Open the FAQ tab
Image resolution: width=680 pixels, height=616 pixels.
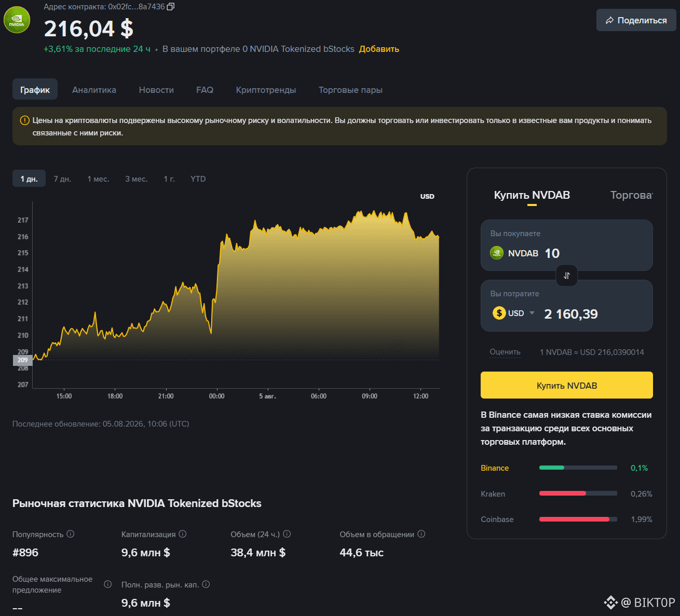(x=205, y=90)
